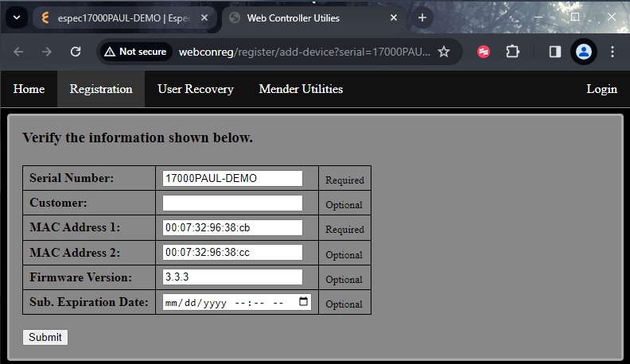
Task: Minimize the browser window
Action: click(x=539, y=17)
